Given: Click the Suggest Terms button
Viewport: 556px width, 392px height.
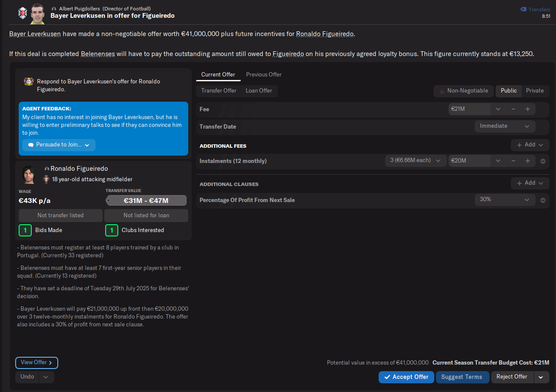Looking at the screenshot, I should pos(462,377).
